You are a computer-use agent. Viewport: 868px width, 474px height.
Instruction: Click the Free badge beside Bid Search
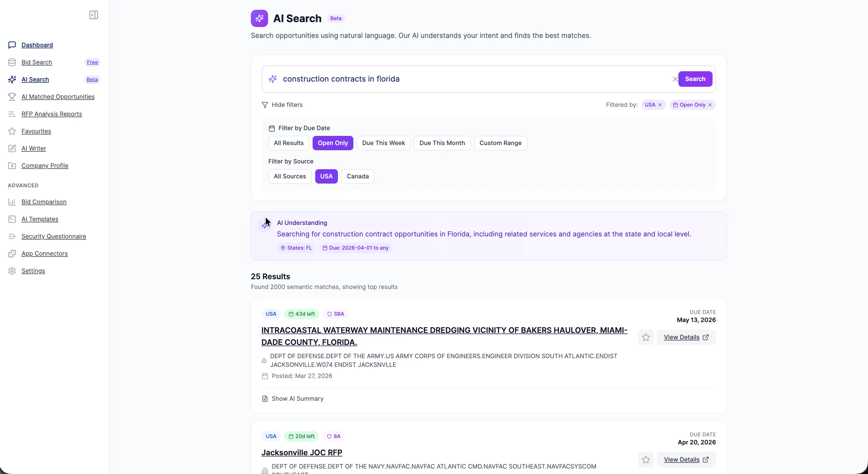click(92, 62)
